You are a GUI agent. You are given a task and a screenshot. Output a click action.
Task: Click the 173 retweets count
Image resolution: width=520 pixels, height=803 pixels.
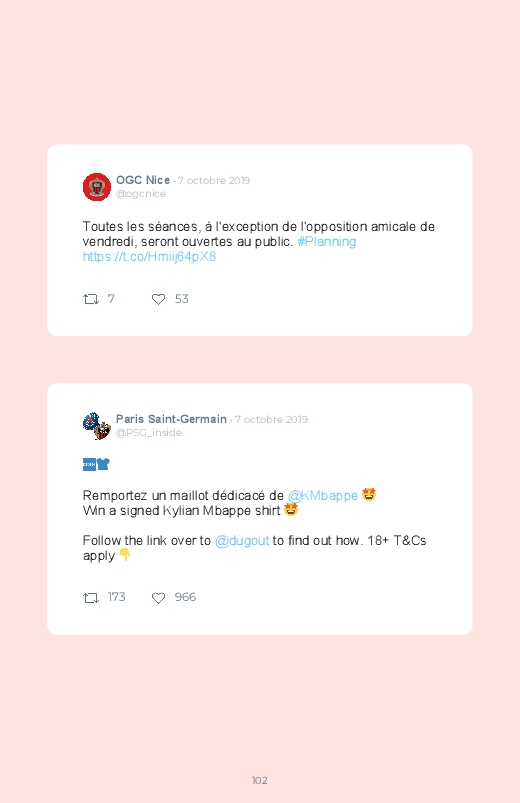(116, 597)
